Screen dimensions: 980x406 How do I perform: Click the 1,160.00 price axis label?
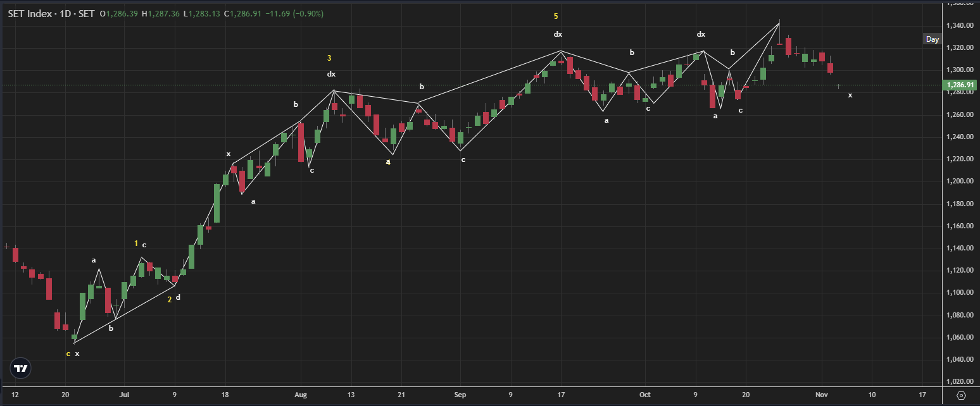[x=958, y=226]
